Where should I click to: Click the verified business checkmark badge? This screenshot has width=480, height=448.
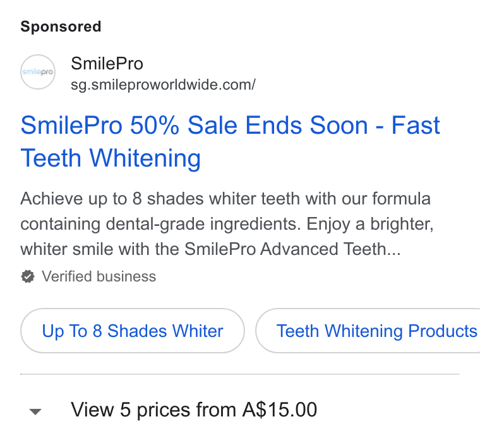[x=28, y=276]
